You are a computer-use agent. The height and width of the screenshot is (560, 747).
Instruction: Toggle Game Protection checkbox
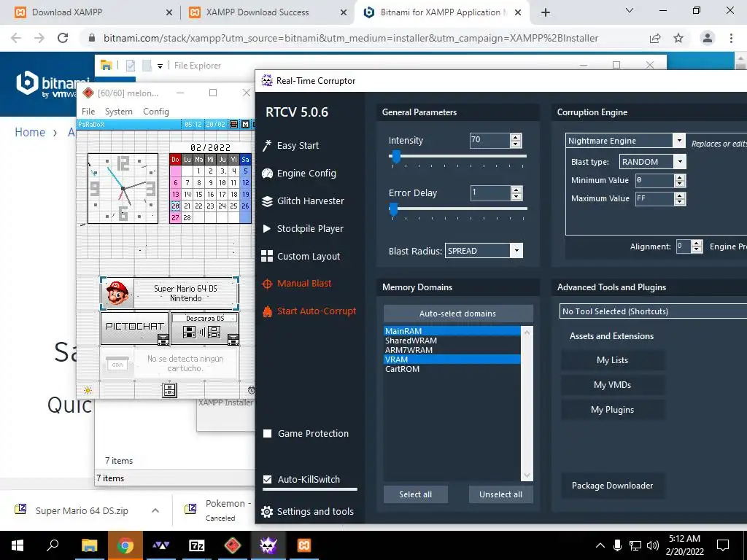click(x=268, y=433)
